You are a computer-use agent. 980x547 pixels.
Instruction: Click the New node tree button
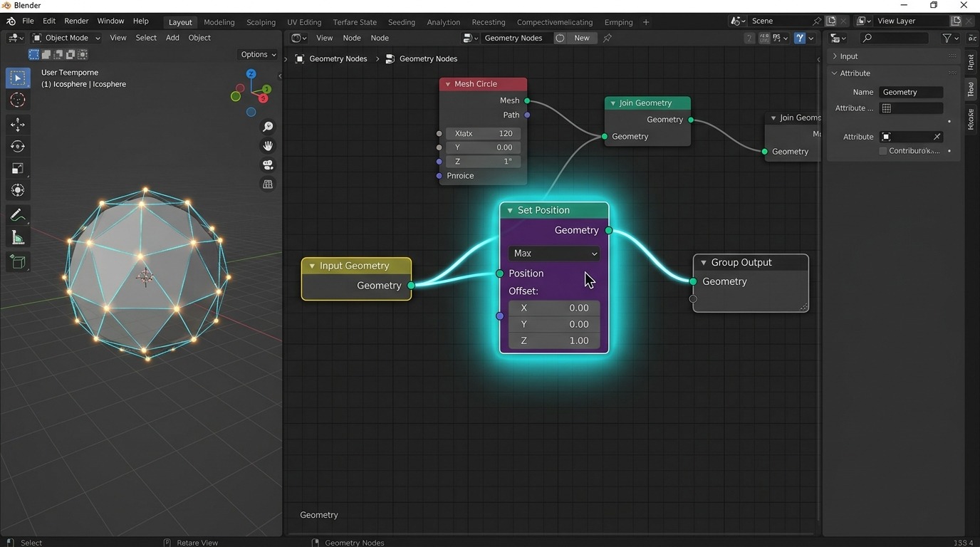point(582,38)
